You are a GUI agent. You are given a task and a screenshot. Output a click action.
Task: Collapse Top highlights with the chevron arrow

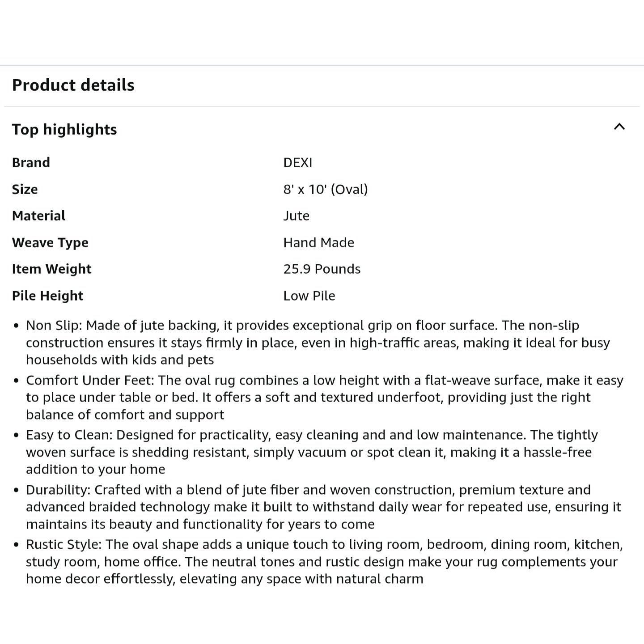click(x=619, y=127)
